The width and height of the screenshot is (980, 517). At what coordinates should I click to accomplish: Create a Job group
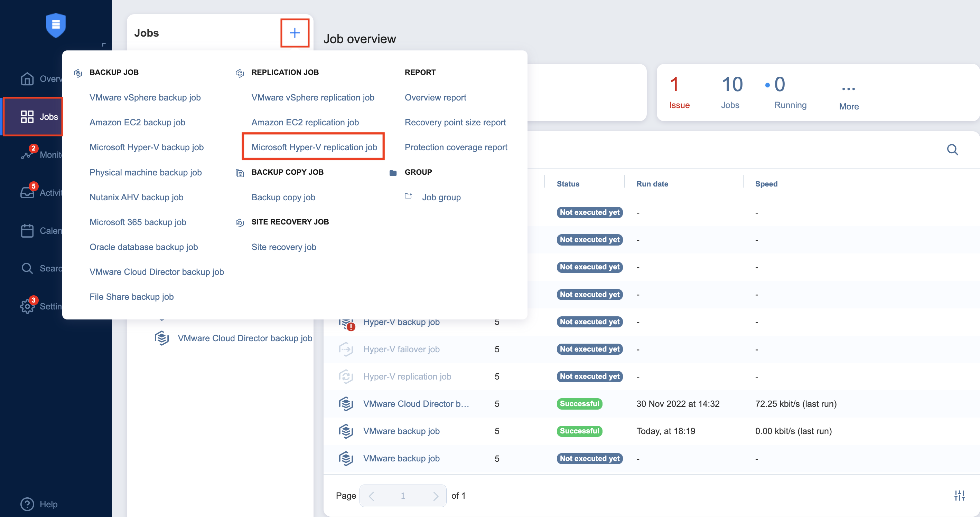pos(441,197)
